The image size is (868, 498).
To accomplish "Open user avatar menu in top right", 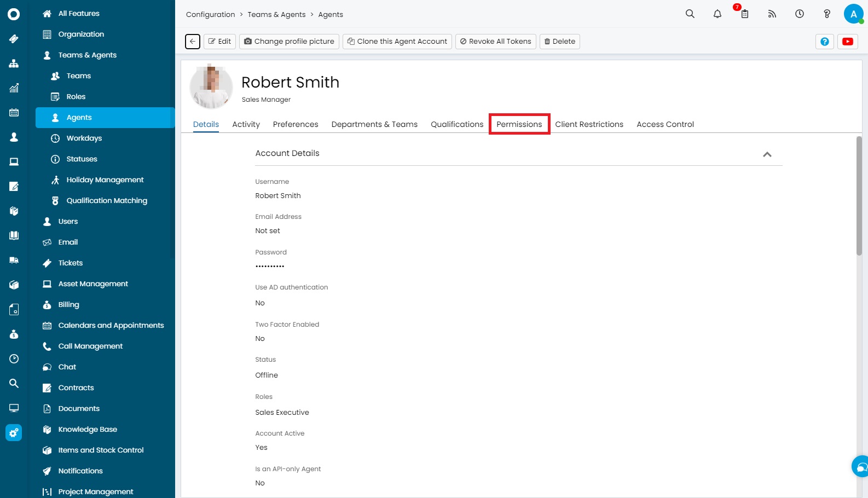I will (x=853, y=14).
